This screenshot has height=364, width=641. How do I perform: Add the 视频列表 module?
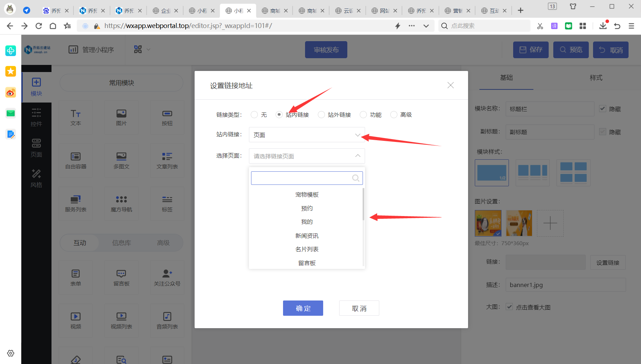[x=121, y=320]
